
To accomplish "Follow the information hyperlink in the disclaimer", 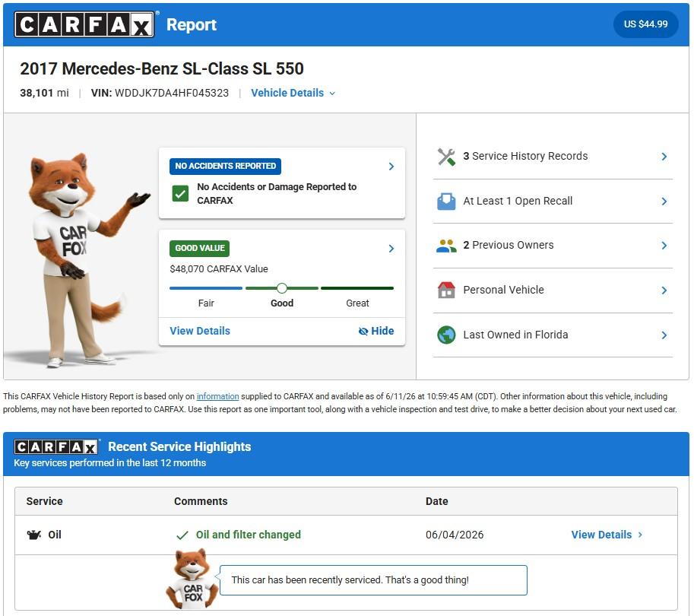I will click(217, 396).
